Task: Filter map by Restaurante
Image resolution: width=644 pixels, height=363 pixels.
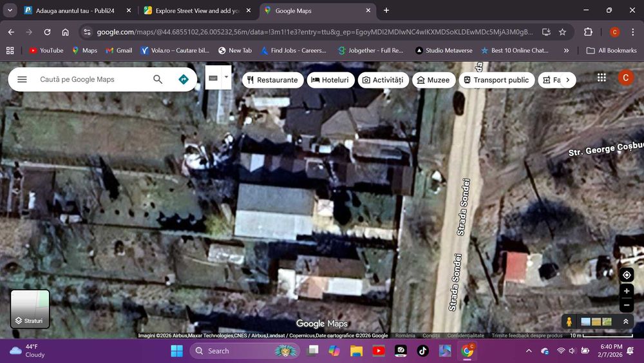Action: 272,80
